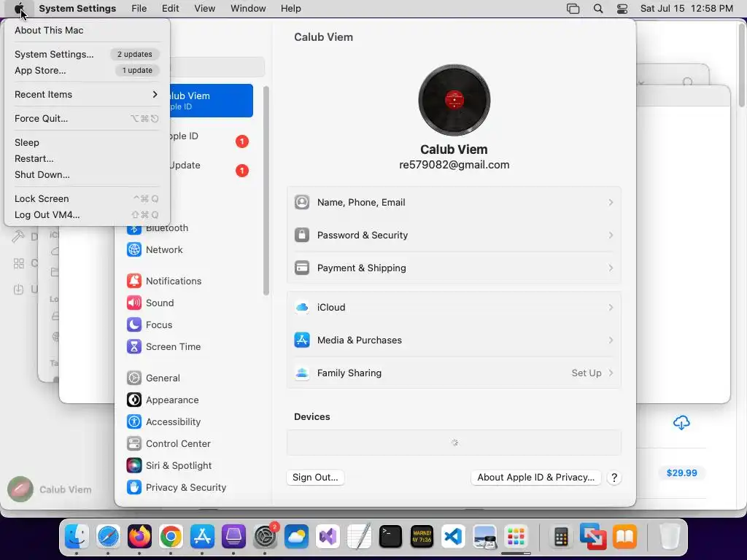The image size is (747, 560).
Task: Select Focus in the sidebar
Action: pos(189,325)
